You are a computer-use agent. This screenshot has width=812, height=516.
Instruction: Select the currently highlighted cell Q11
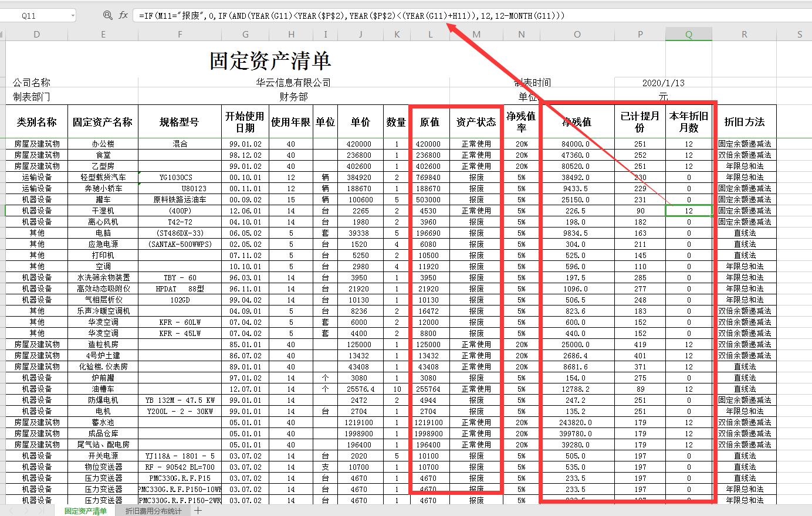(x=689, y=210)
